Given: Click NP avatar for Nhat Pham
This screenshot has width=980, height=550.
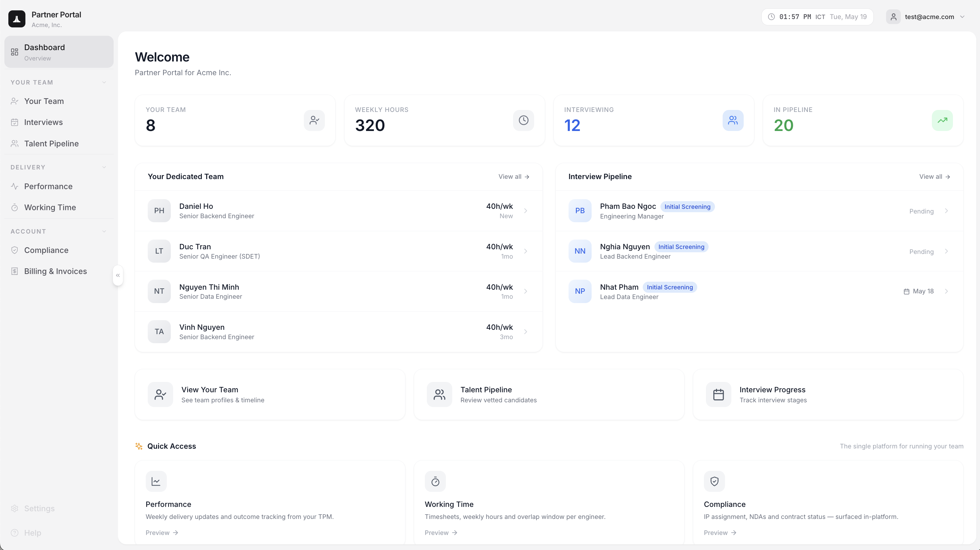Looking at the screenshot, I should click(580, 291).
